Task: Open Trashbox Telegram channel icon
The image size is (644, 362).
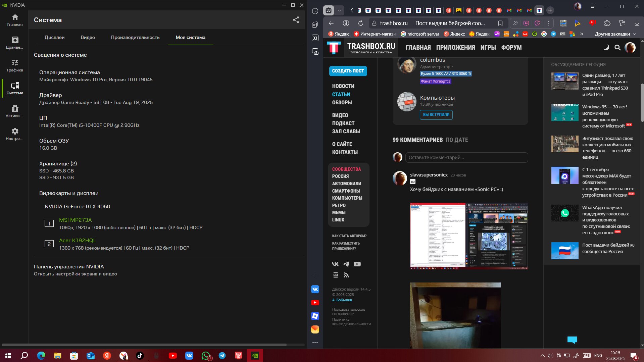Action: click(x=346, y=264)
